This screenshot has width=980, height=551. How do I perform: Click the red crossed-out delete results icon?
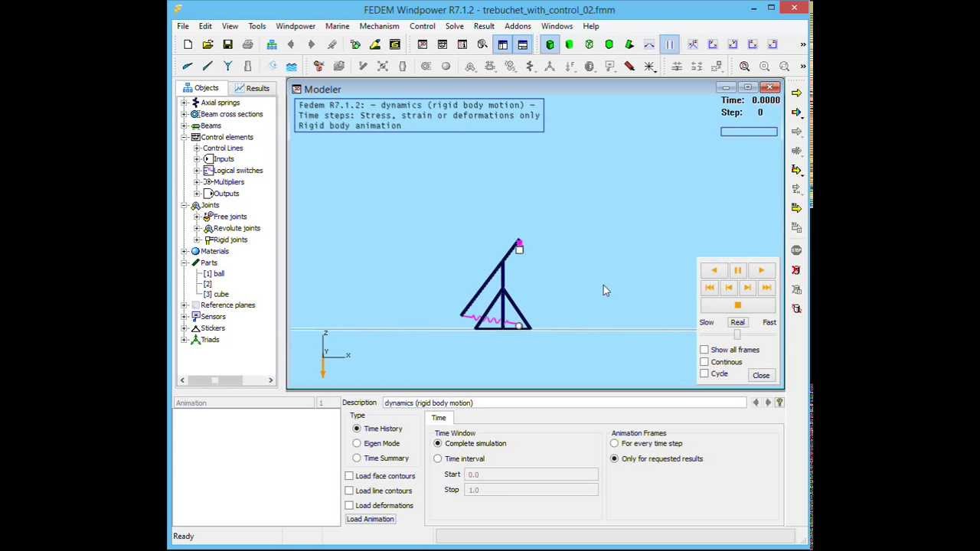coord(796,269)
